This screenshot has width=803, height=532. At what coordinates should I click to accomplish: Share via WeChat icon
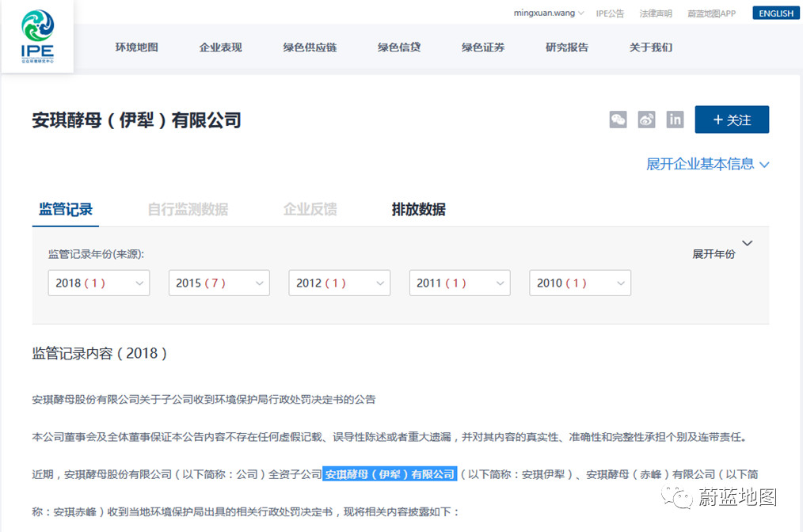(x=618, y=120)
